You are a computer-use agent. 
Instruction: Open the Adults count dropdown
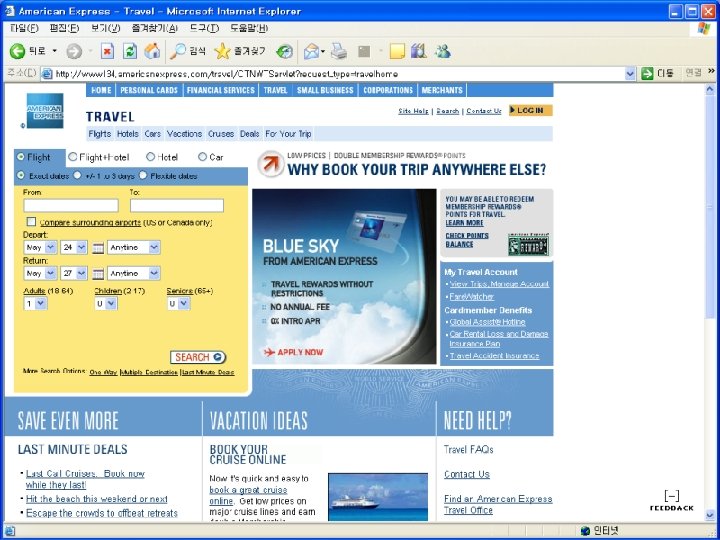pos(35,304)
